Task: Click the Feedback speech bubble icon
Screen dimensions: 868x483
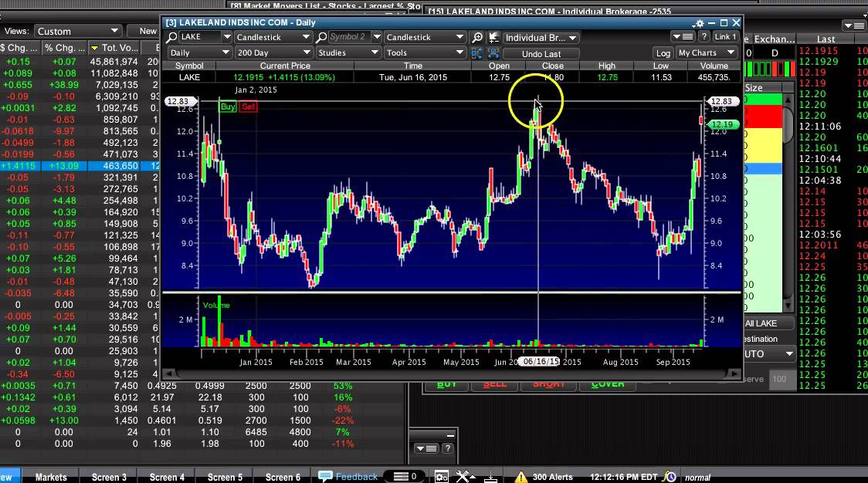Action: tap(326, 476)
